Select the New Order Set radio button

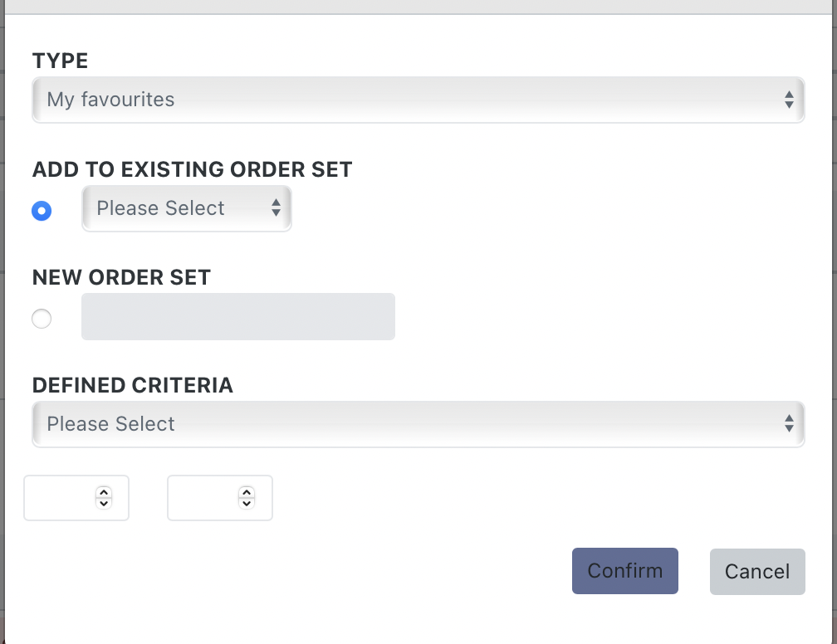[x=42, y=319]
